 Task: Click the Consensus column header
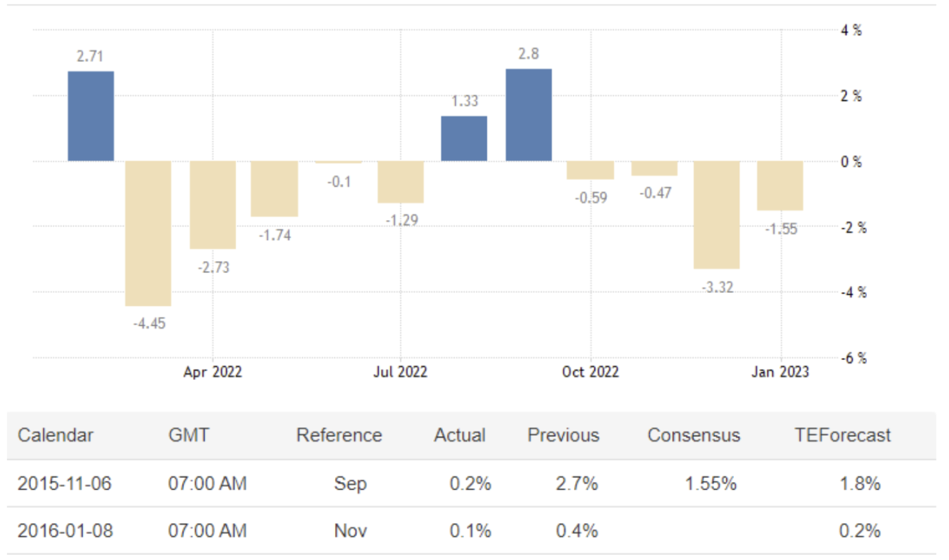coord(694,435)
